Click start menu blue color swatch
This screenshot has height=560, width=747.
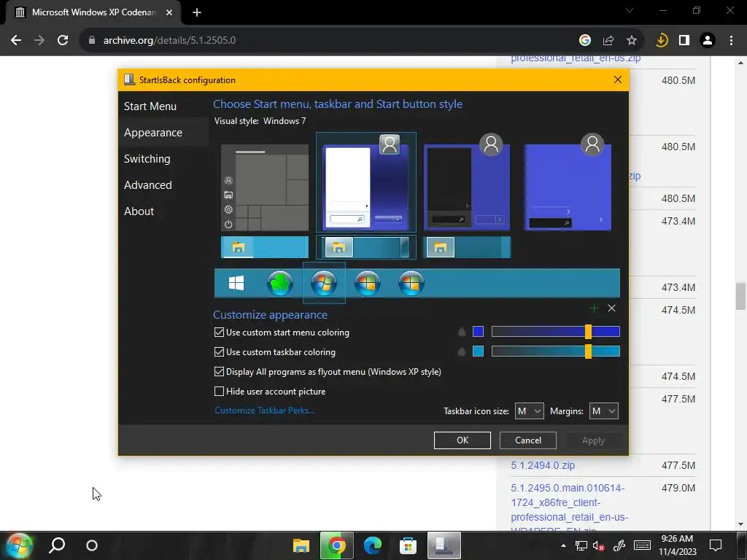[x=478, y=332]
